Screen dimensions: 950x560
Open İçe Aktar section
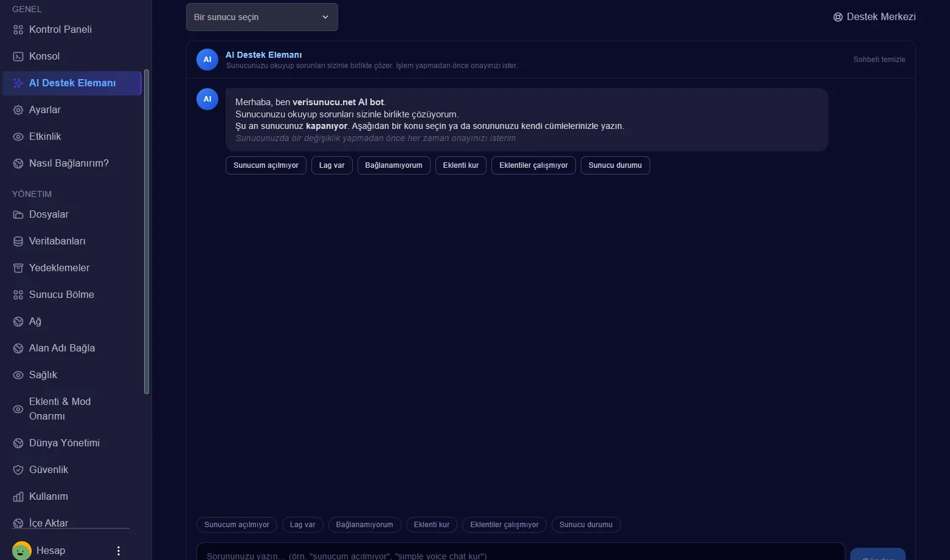49,523
